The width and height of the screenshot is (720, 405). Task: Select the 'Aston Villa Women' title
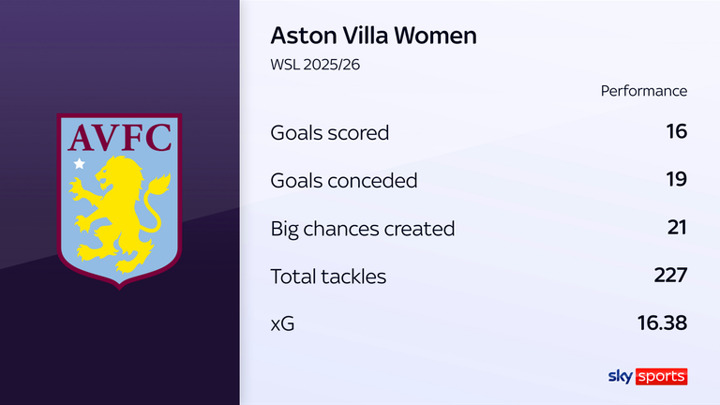pos(373,36)
